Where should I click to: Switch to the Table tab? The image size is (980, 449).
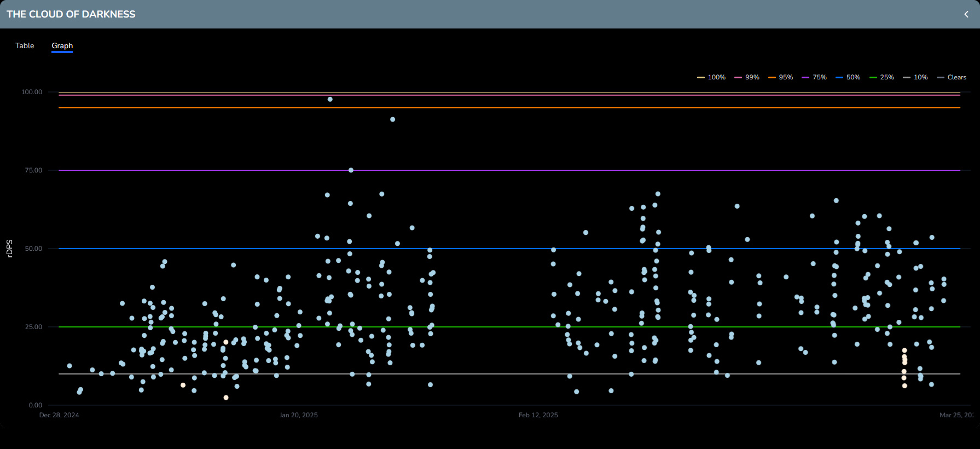click(x=25, y=45)
